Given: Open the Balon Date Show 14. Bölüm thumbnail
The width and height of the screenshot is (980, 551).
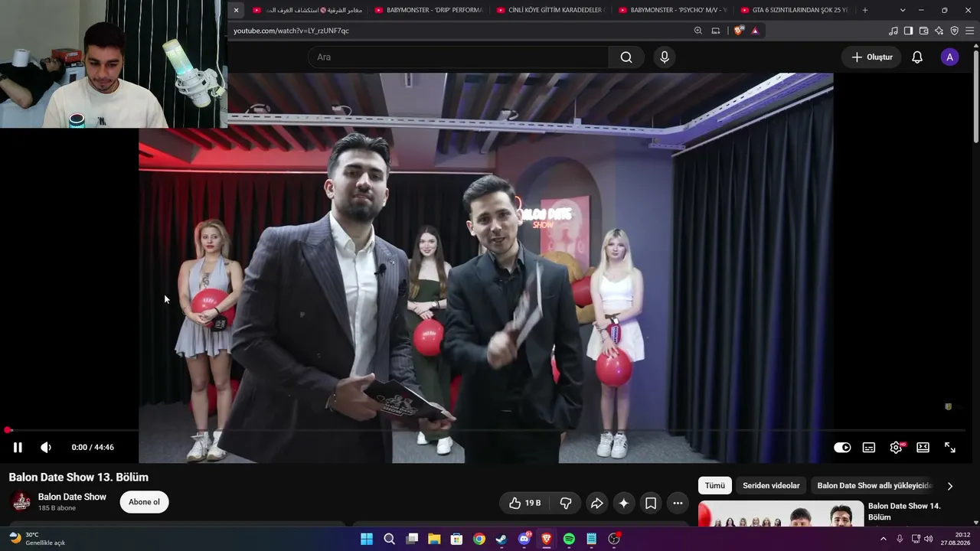Looking at the screenshot, I should click(781, 514).
